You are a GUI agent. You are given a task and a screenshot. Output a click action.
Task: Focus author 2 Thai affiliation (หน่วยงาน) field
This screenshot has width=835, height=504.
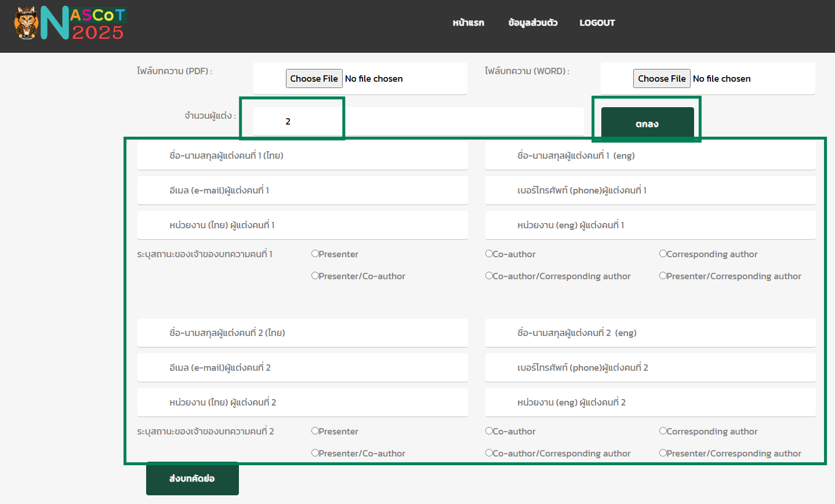(302, 402)
